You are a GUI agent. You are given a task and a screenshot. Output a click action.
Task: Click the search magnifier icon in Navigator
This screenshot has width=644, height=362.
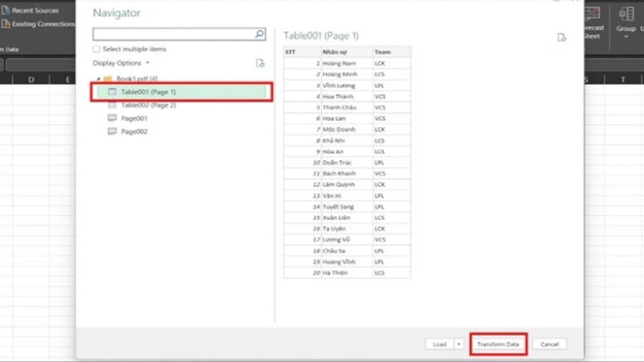pos(259,34)
